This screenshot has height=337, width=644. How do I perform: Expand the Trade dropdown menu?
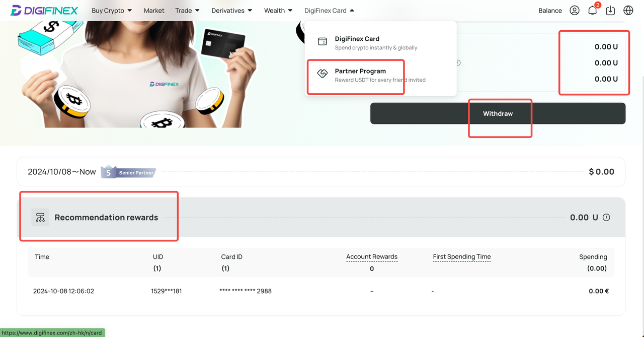(x=187, y=11)
